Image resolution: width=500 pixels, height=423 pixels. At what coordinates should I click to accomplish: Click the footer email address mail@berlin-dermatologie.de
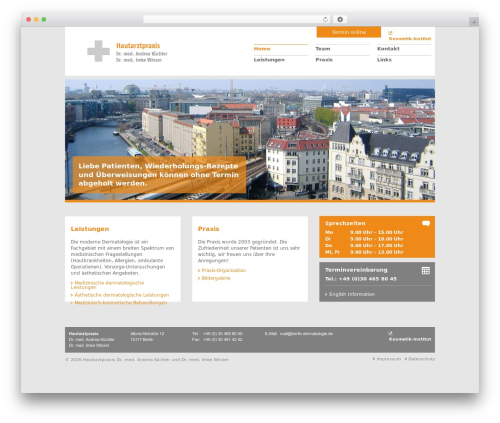(x=306, y=334)
